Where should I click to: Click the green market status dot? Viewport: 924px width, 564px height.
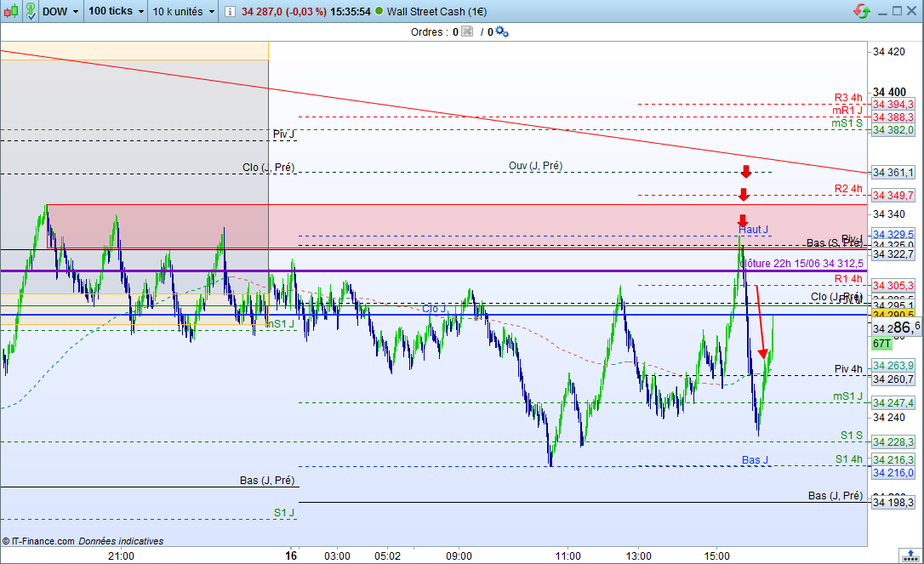(379, 11)
